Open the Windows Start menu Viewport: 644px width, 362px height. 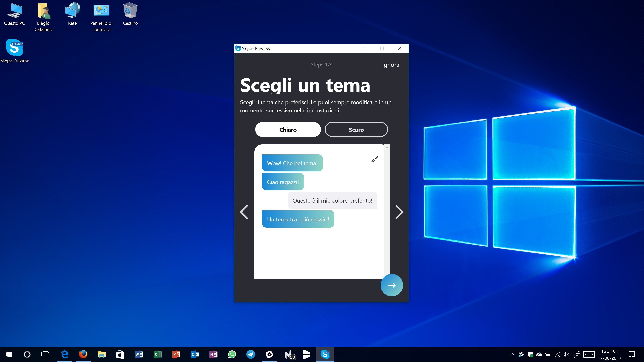(x=9, y=354)
